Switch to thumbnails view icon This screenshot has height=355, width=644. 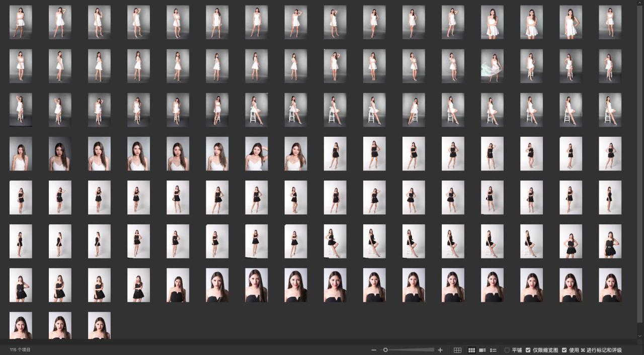[471, 350]
